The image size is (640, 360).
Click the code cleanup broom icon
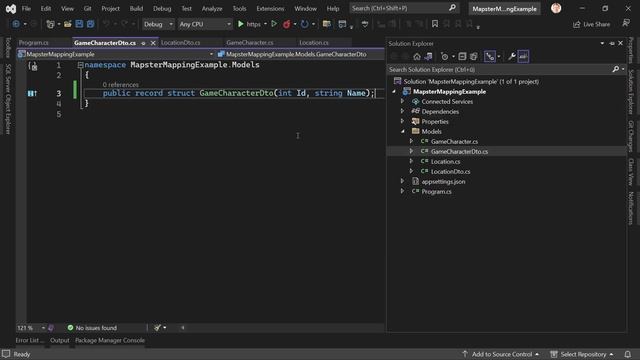coord(157,327)
